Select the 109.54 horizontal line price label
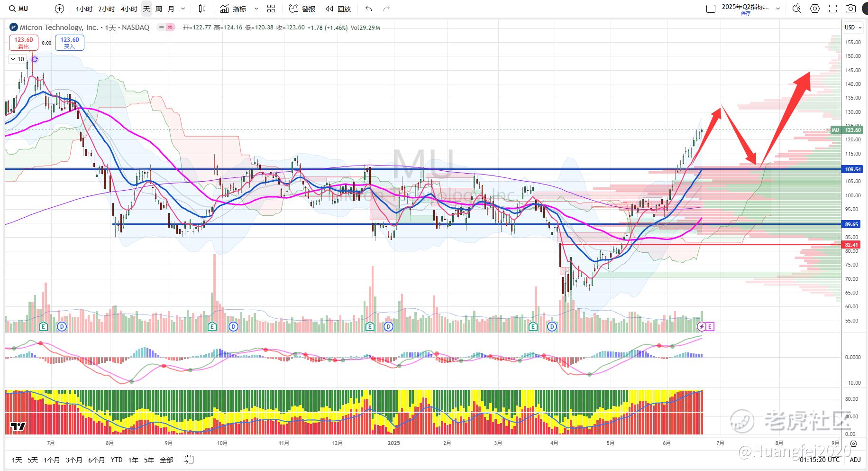 click(852, 169)
